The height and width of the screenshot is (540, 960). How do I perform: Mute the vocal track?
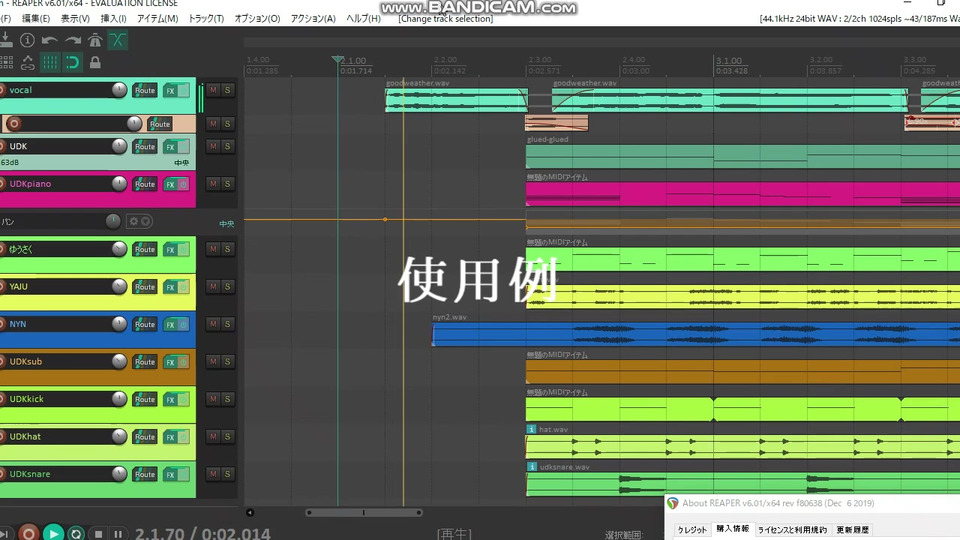point(213,90)
